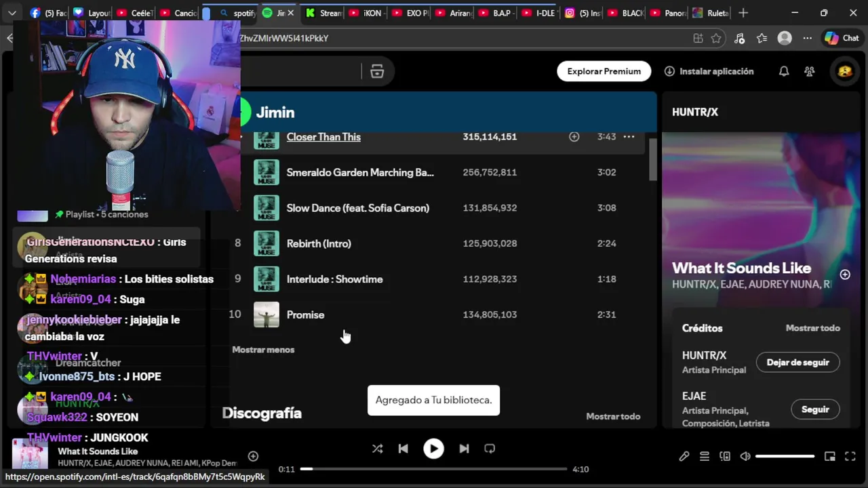Image resolution: width=868 pixels, height=488 pixels.
Task: Click the HUNTR/X side panel heading
Action: [695, 112]
